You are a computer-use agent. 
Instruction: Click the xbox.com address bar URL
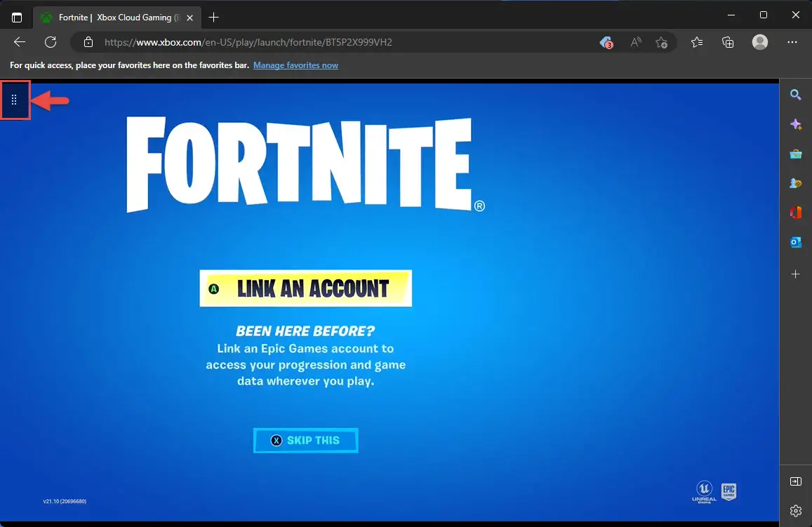click(248, 42)
